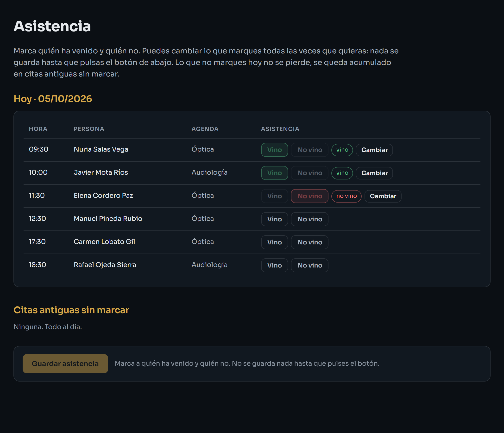The height and width of the screenshot is (433, 504).
Task: Click the Hoy · 05/10/2026 heading
Action: coord(53,99)
